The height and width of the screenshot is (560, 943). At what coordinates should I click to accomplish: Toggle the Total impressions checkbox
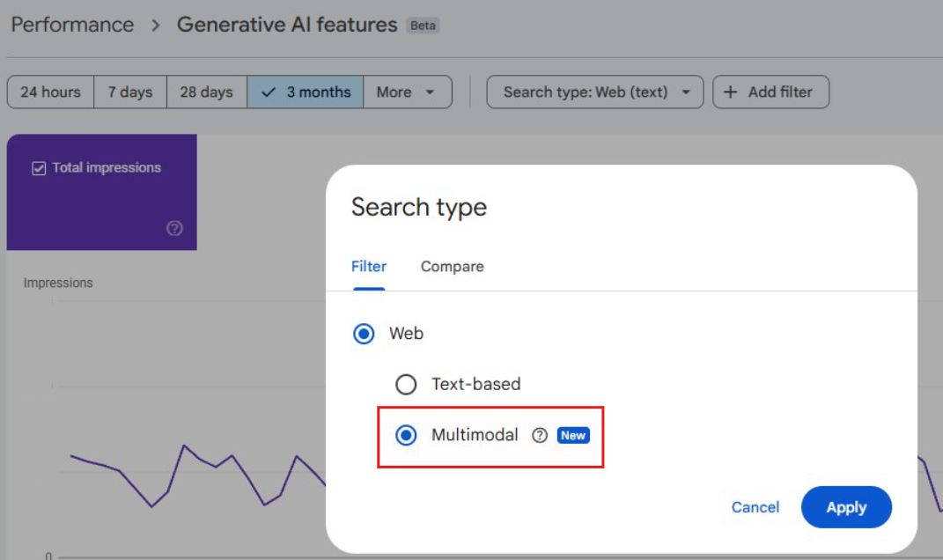(39, 168)
